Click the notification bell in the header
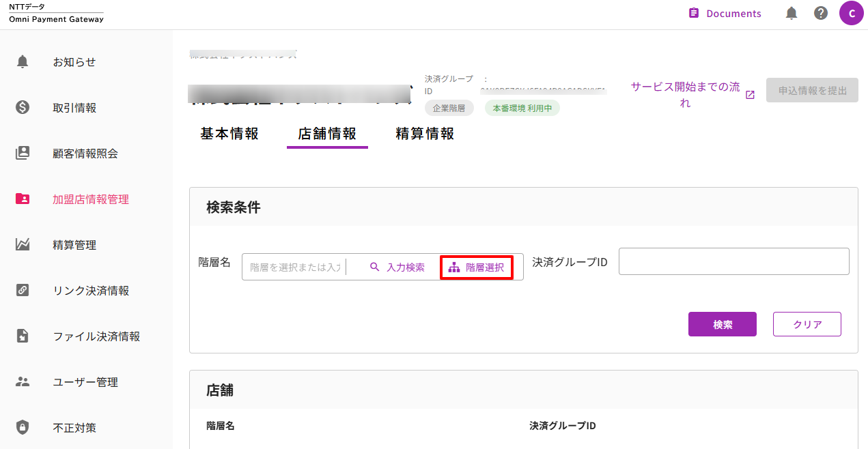The image size is (868, 449). pyautogui.click(x=792, y=13)
